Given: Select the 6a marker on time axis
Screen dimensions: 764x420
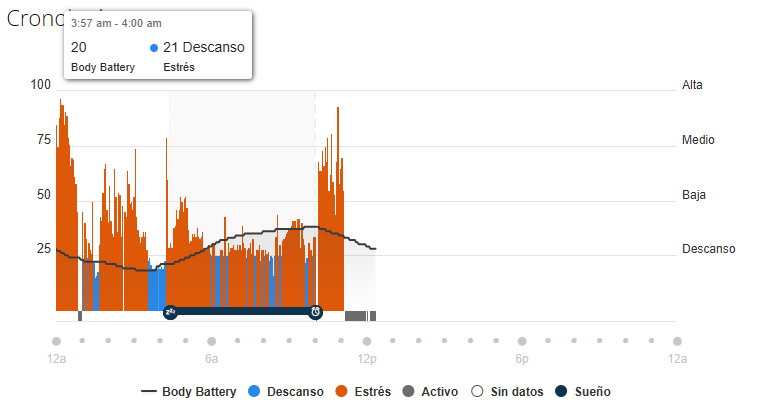Looking at the screenshot, I should pyautogui.click(x=211, y=341).
